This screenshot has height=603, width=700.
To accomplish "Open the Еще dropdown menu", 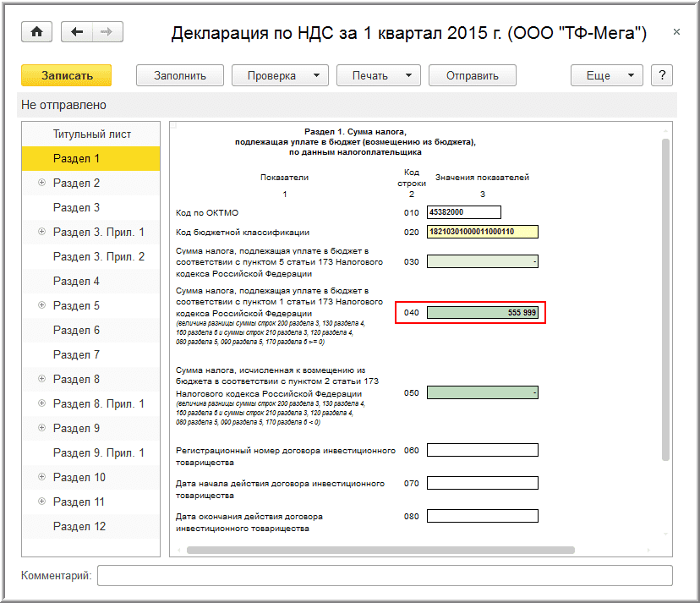I will click(x=607, y=75).
